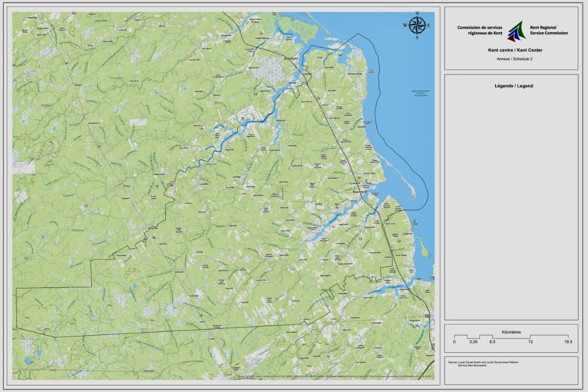Select the Bouctouche place label

(x=360, y=191)
